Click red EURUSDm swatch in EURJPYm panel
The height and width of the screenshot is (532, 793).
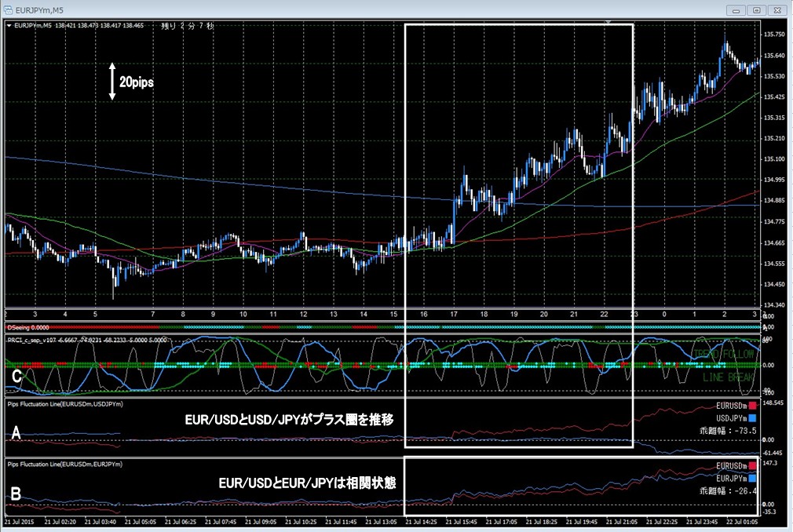(x=752, y=466)
